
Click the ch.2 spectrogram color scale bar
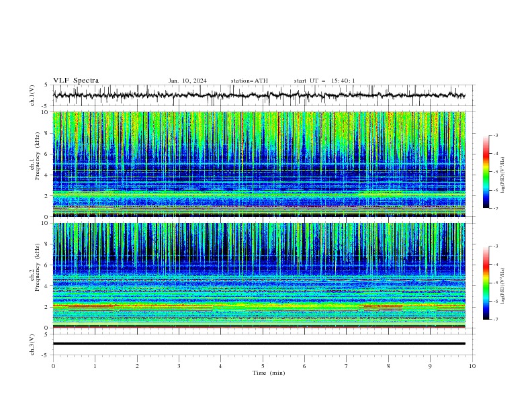coord(486,283)
